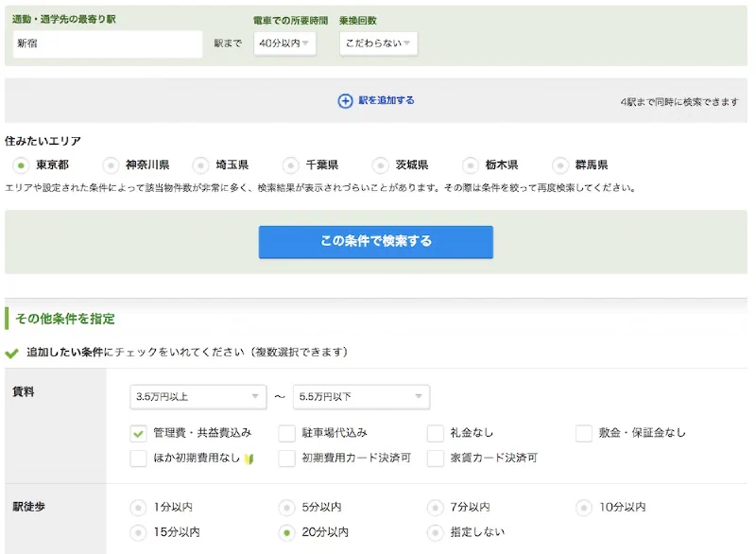Uncheck the 管理費・共益費込み checkbox
Viewport: 756px width, 554px height.
tap(138, 433)
